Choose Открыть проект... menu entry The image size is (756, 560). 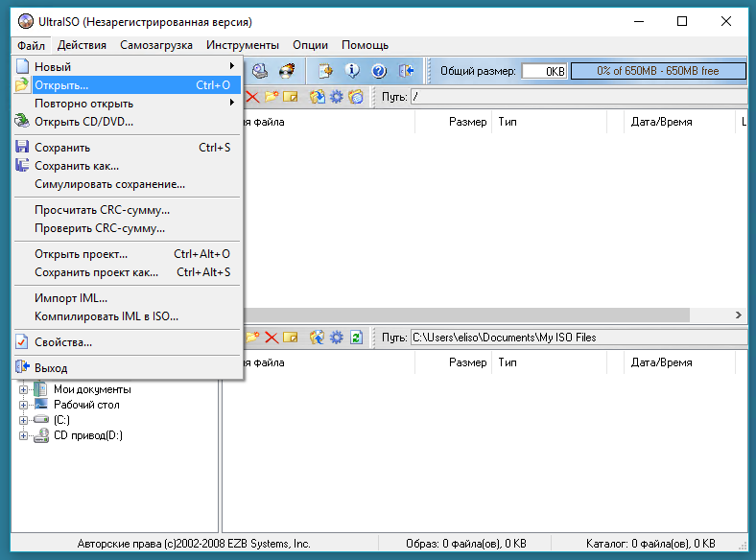pyautogui.click(x=128, y=254)
